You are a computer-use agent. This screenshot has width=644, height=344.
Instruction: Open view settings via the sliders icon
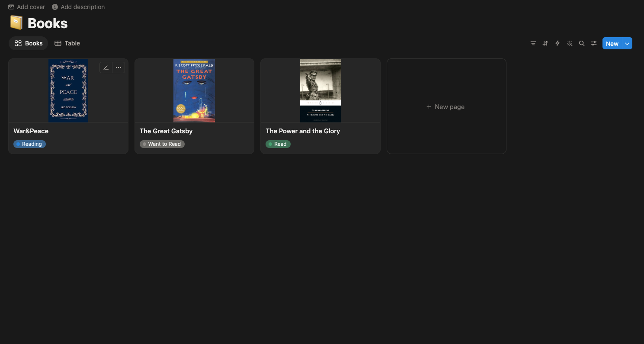pos(594,43)
